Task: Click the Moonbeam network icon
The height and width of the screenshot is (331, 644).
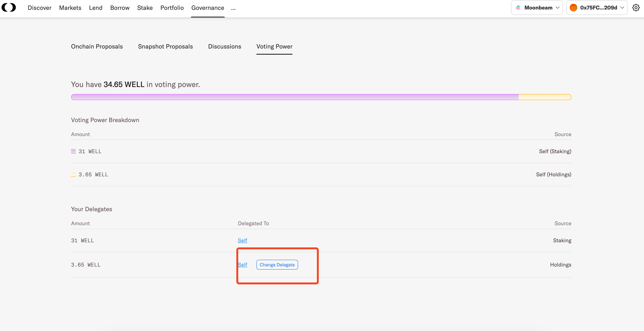Action: [518, 8]
